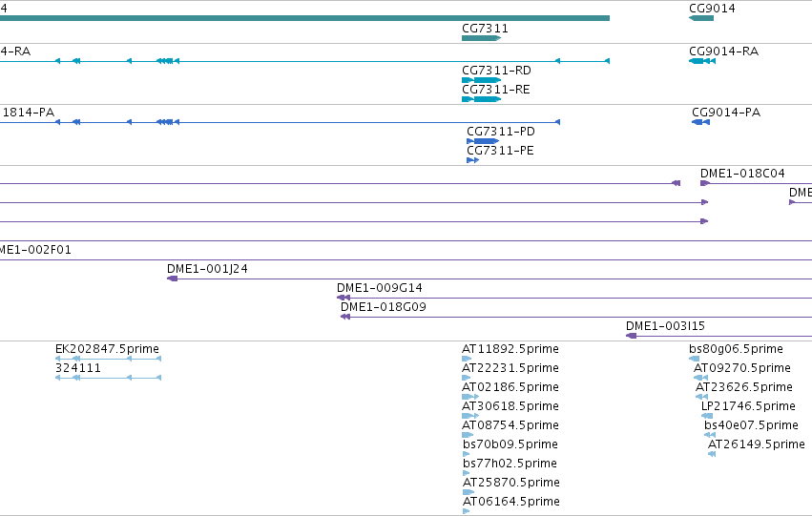The image size is (812, 516).
Task: Click the bs77h02.5prime label
Action: pyautogui.click(x=510, y=464)
